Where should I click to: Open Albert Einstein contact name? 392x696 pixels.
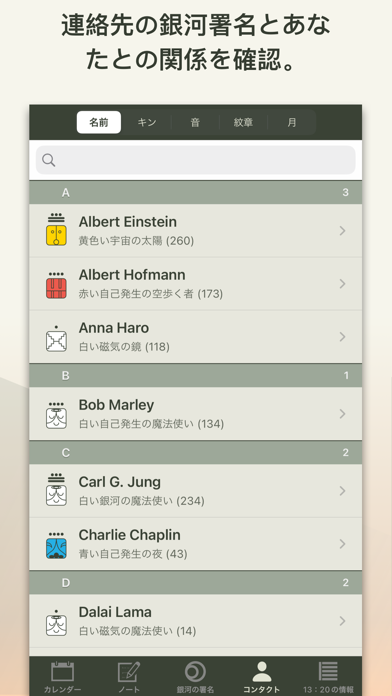pyautogui.click(x=127, y=221)
